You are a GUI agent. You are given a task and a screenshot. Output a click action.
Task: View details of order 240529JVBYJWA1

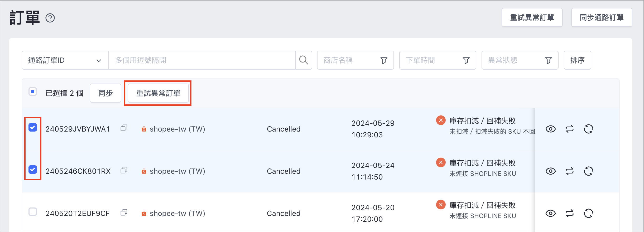[x=550, y=129]
